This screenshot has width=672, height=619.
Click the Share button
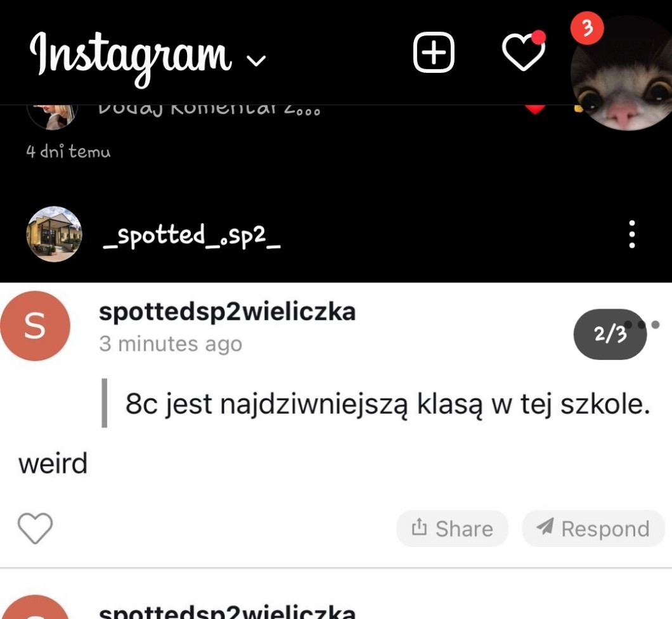452,528
